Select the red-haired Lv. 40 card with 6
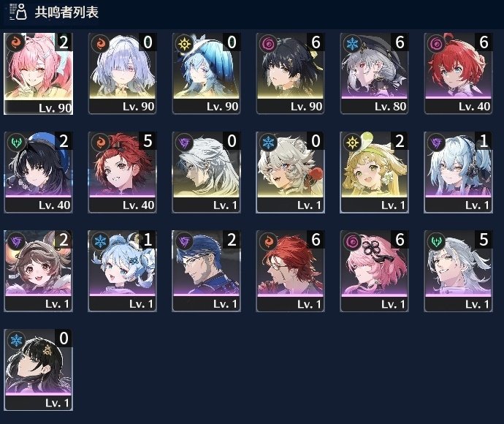504x424 pixels. [x=459, y=74]
